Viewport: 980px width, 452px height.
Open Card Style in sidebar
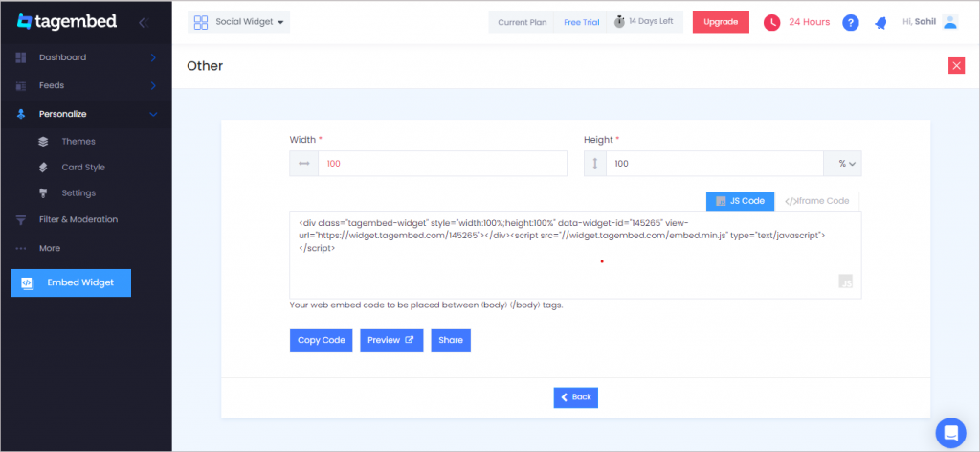click(83, 168)
